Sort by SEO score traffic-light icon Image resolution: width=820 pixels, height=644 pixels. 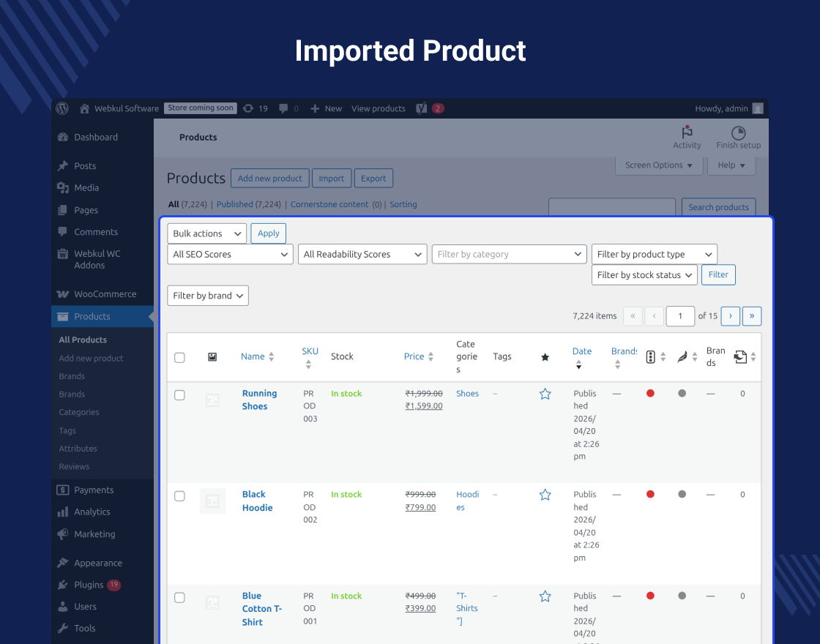coord(650,357)
